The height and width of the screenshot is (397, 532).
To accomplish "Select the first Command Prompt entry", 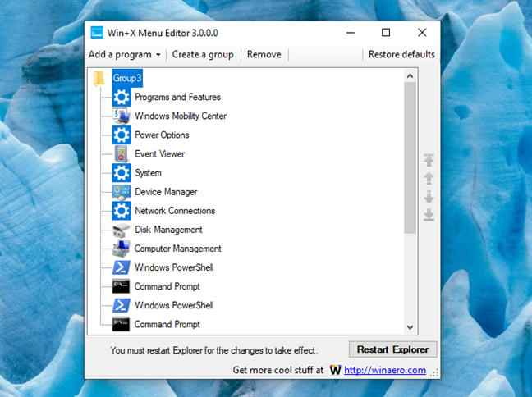I will (167, 286).
